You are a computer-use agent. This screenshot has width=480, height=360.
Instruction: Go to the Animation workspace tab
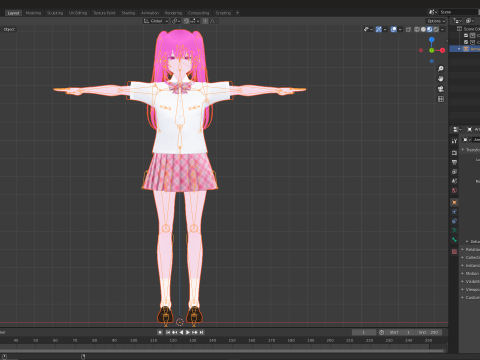tap(150, 13)
